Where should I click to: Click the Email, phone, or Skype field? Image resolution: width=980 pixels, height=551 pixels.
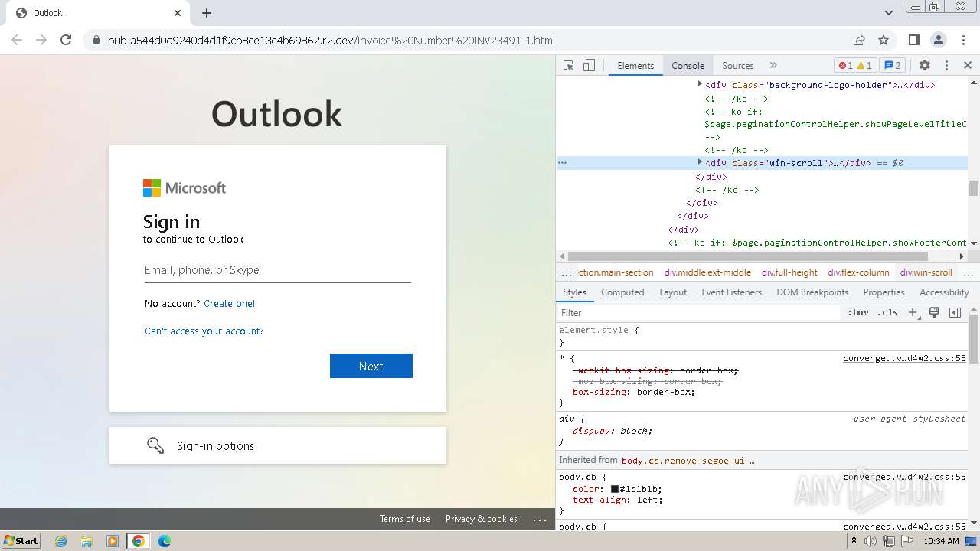[x=278, y=270]
